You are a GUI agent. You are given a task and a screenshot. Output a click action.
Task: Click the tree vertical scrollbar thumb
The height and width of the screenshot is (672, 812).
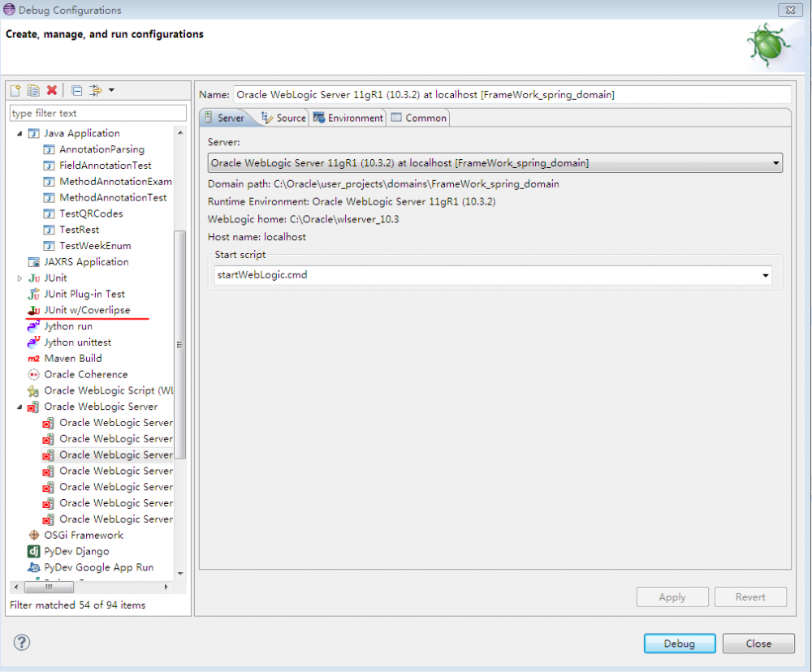pos(179,344)
